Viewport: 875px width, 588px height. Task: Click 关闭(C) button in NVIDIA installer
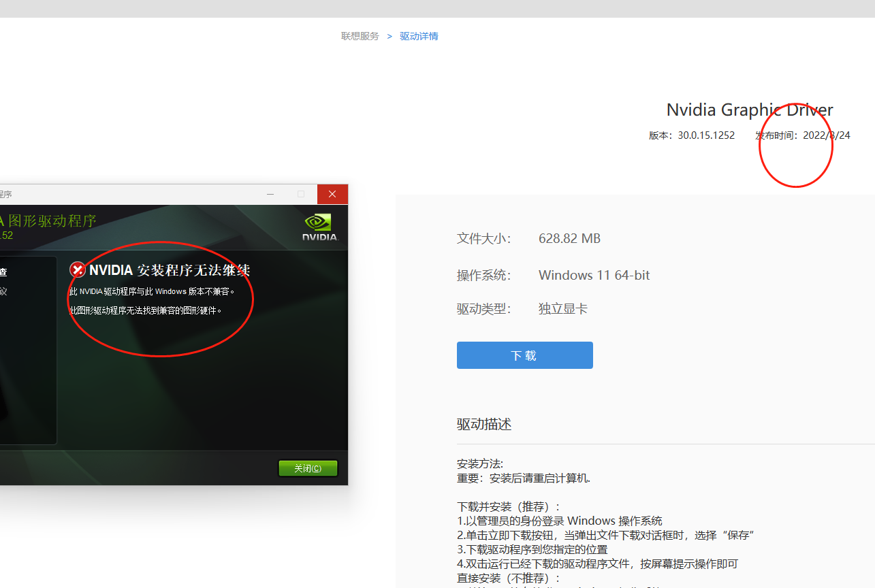(x=308, y=468)
